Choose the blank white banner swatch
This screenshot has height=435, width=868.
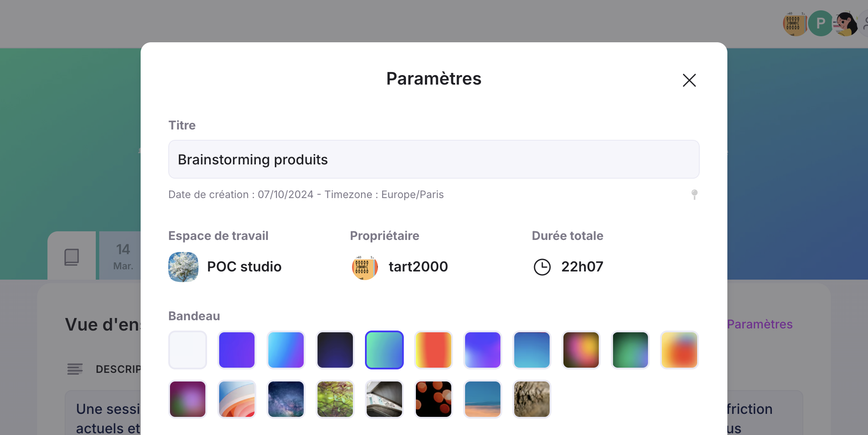coord(188,350)
